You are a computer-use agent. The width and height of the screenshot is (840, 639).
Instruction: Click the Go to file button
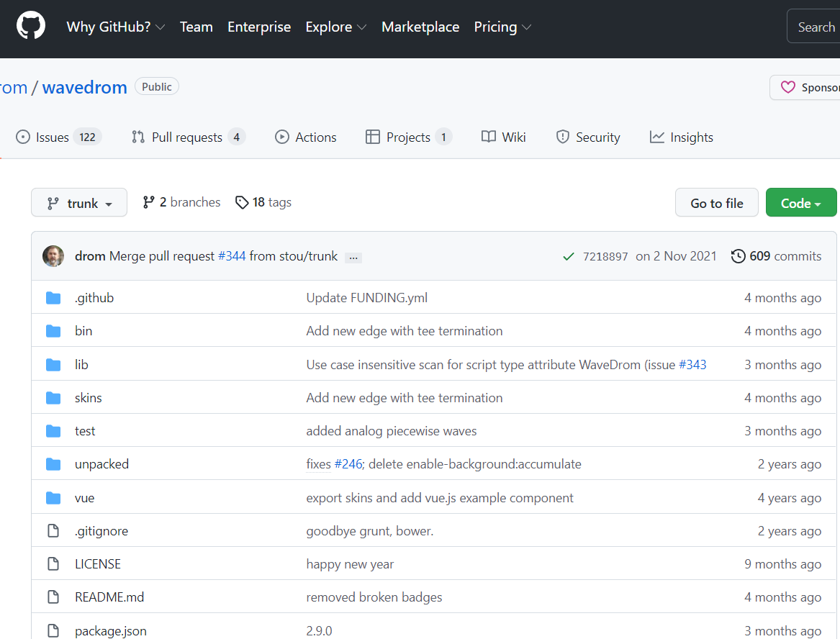716,203
